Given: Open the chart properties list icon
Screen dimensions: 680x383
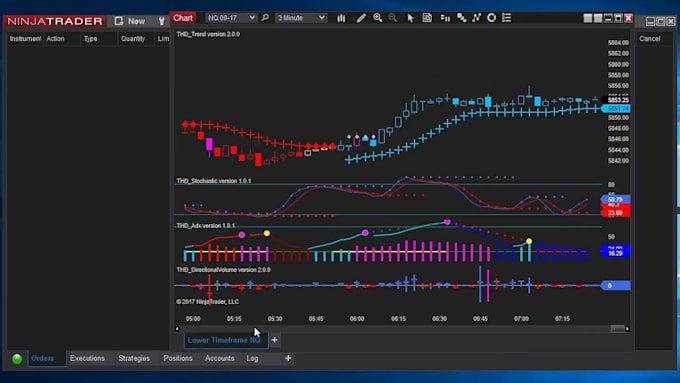Looking at the screenshot, I should pyautogui.click(x=507, y=18).
